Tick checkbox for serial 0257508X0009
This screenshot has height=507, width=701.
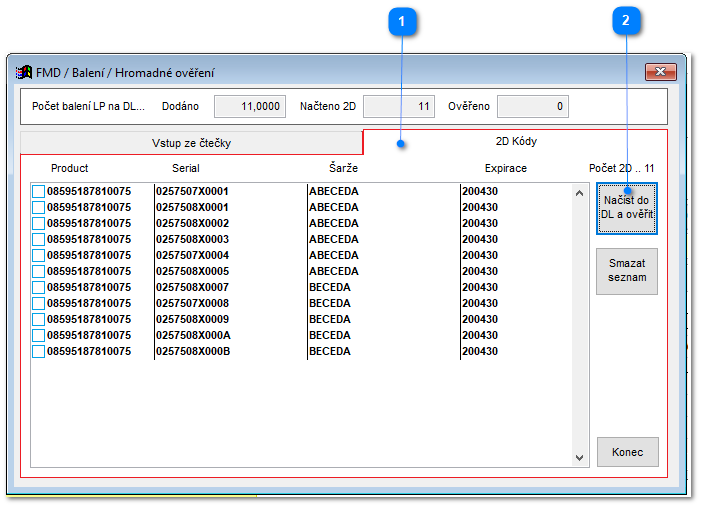[38, 319]
